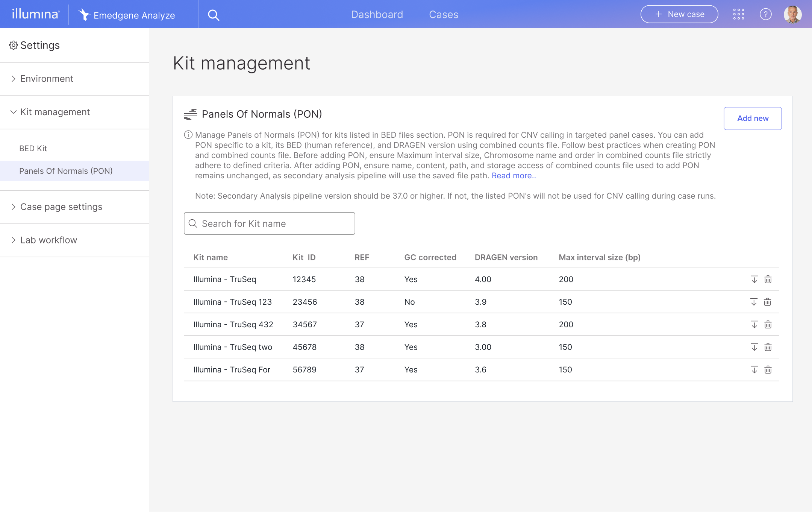This screenshot has height=512, width=812.
Task: Click the info icon beside PON description
Action: pyautogui.click(x=188, y=135)
